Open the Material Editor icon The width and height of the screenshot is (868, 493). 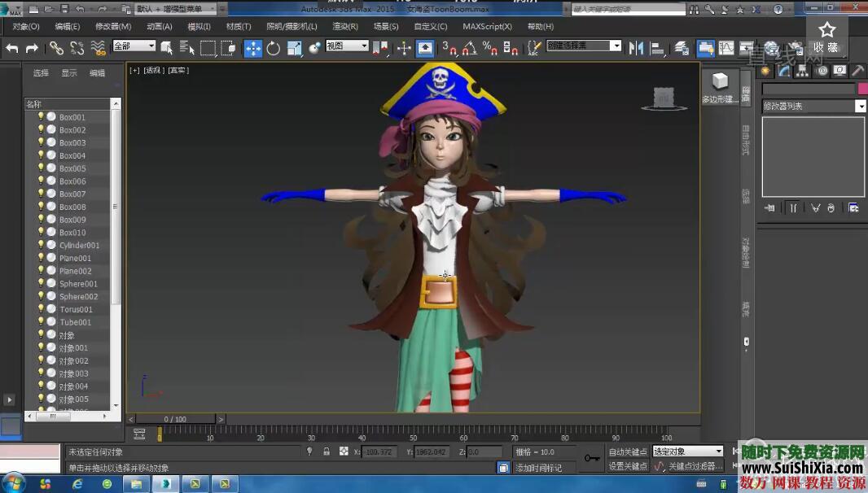click(x=771, y=49)
